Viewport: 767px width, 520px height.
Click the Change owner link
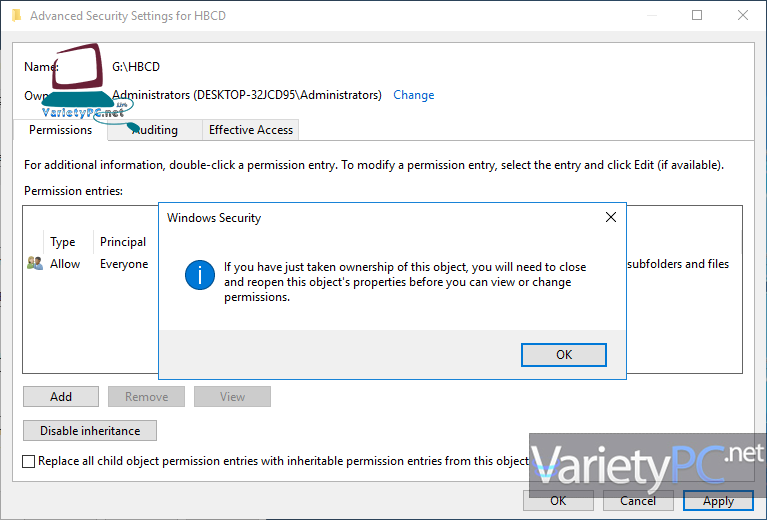413,95
